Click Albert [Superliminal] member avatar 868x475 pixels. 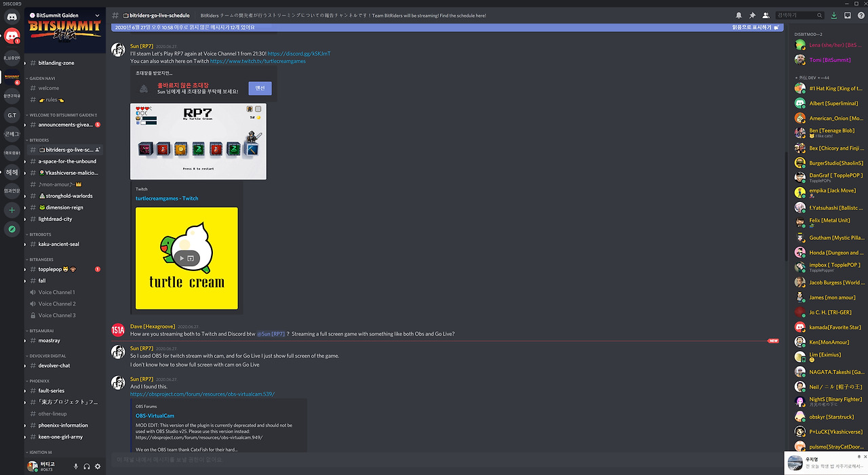click(x=800, y=103)
